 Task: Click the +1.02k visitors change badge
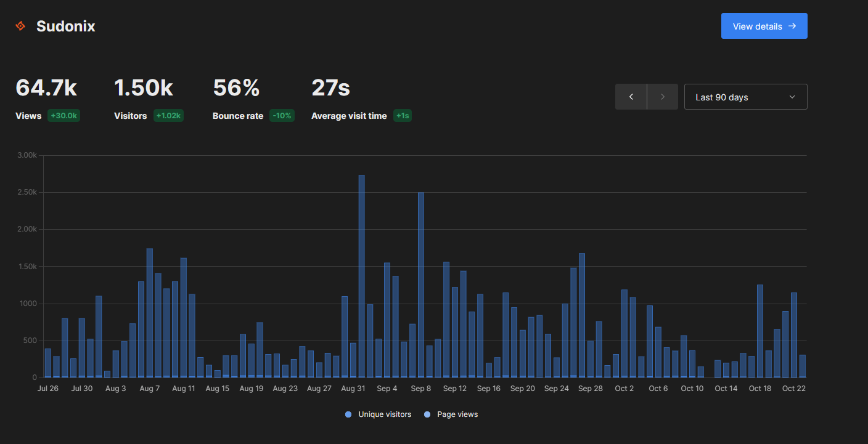coord(168,116)
